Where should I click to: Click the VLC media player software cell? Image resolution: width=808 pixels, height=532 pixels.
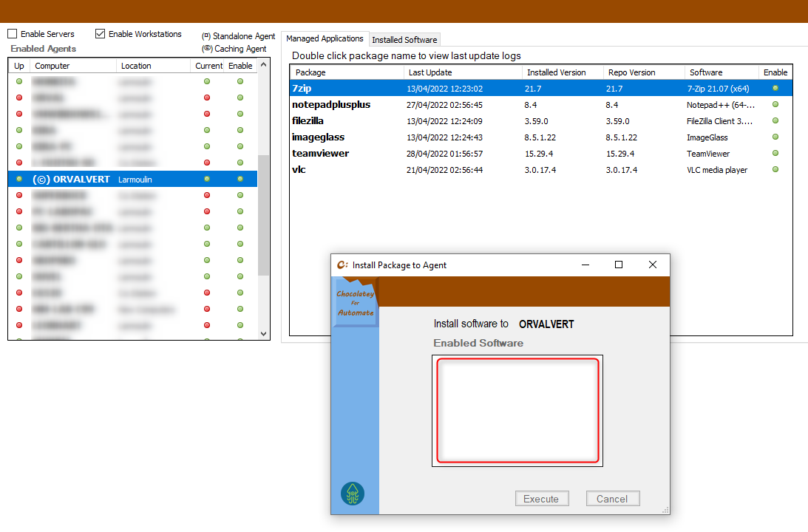click(x=717, y=170)
